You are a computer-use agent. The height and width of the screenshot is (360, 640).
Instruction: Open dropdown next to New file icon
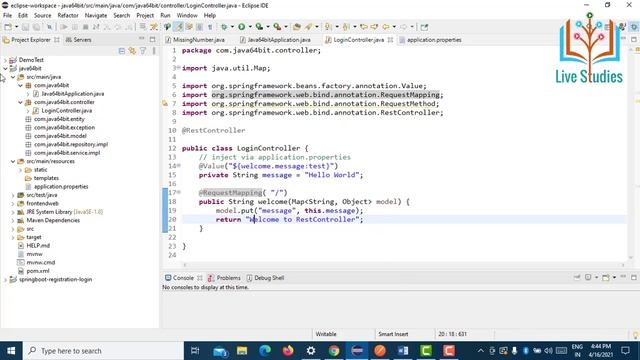[16, 27]
